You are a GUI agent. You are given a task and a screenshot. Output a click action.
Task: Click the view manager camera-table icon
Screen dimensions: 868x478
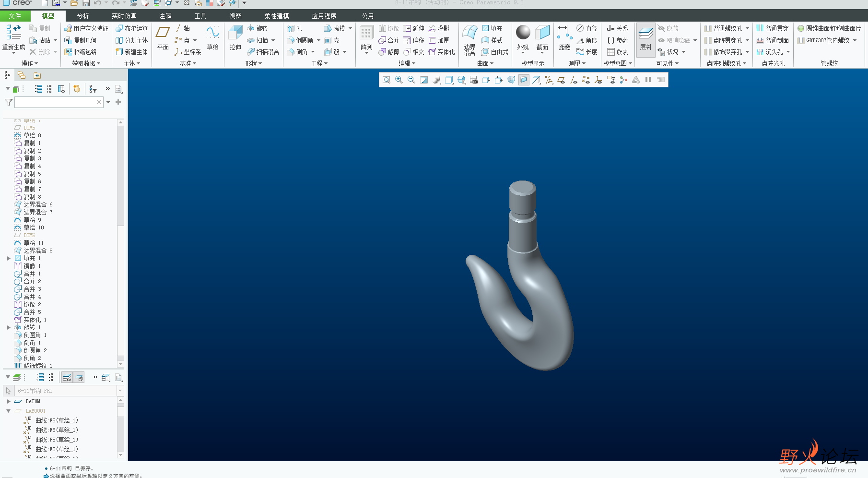pos(474,80)
